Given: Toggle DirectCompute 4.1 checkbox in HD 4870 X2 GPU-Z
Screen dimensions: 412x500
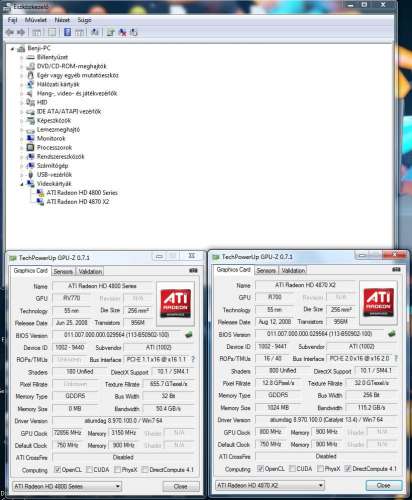Looking at the screenshot, I should tap(348, 468).
